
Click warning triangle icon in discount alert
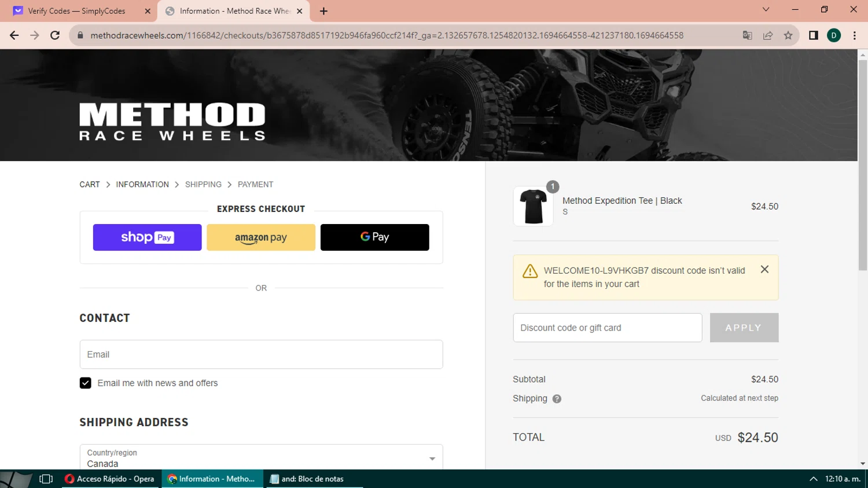[x=530, y=271]
